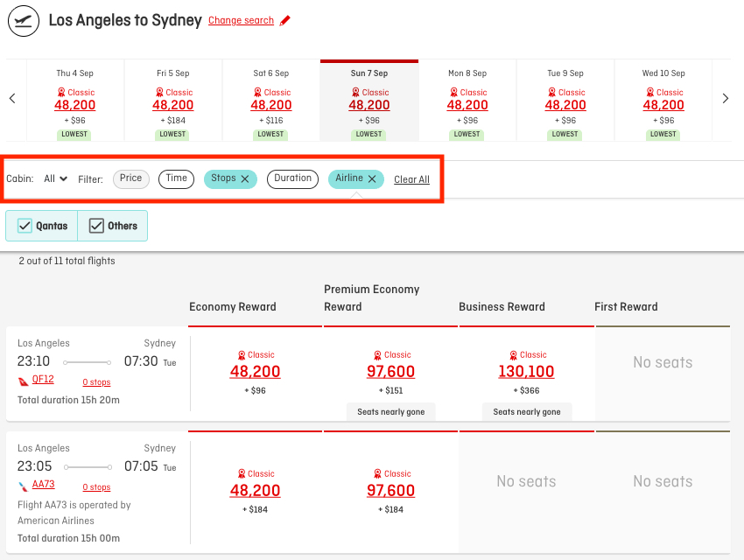Image resolution: width=744 pixels, height=560 pixels.
Task: Click 48,200 points under Fri 5 Sep
Action: 173,105
